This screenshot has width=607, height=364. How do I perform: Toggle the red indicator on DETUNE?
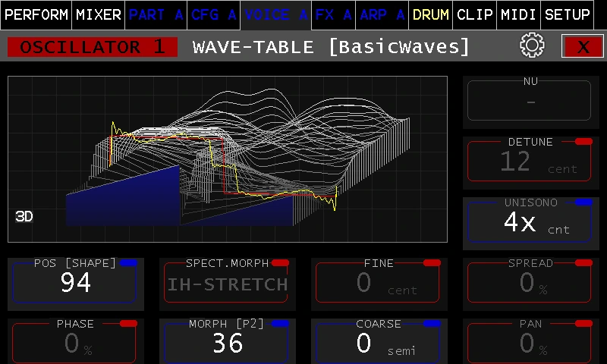point(583,142)
